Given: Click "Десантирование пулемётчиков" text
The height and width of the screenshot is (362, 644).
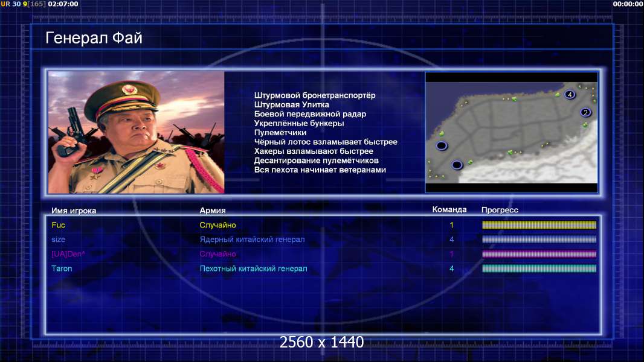Looking at the screenshot, I should point(316,160).
